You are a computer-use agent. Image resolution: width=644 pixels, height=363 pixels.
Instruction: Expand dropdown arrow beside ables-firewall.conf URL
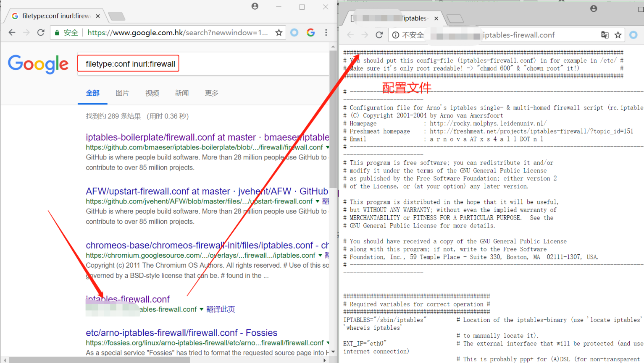[201, 309]
